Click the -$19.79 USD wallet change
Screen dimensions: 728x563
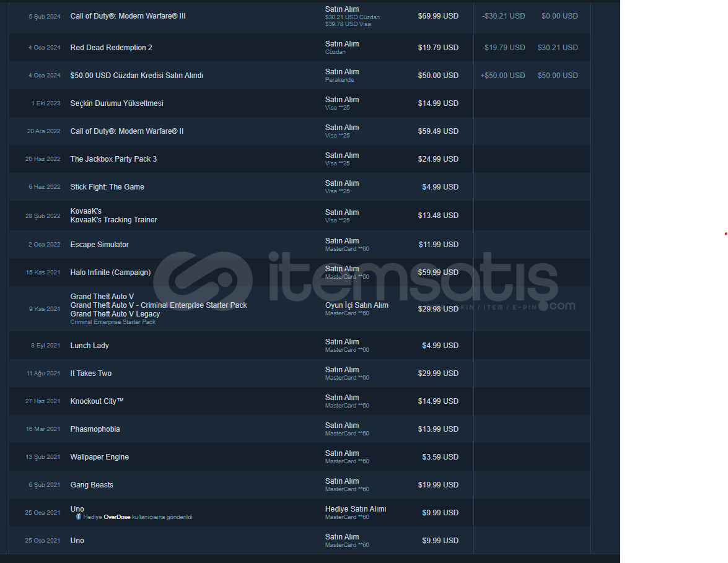(504, 48)
